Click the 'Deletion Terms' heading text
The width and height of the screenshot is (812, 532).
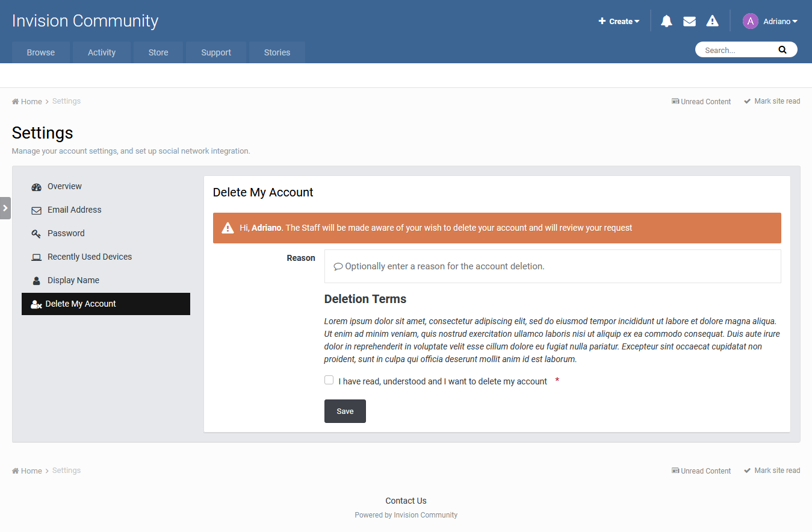pyautogui.click(x=365, y=299)
